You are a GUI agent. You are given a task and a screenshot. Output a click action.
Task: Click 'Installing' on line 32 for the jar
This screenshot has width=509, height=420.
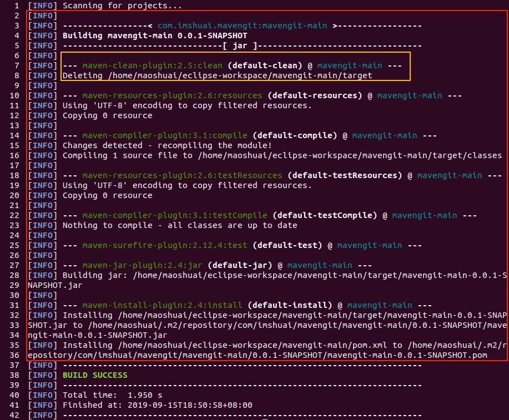(x=87, y=315)
